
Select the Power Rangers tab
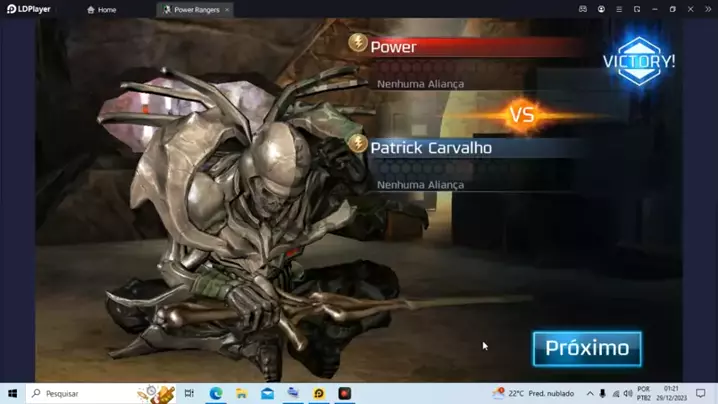[192, 10]
